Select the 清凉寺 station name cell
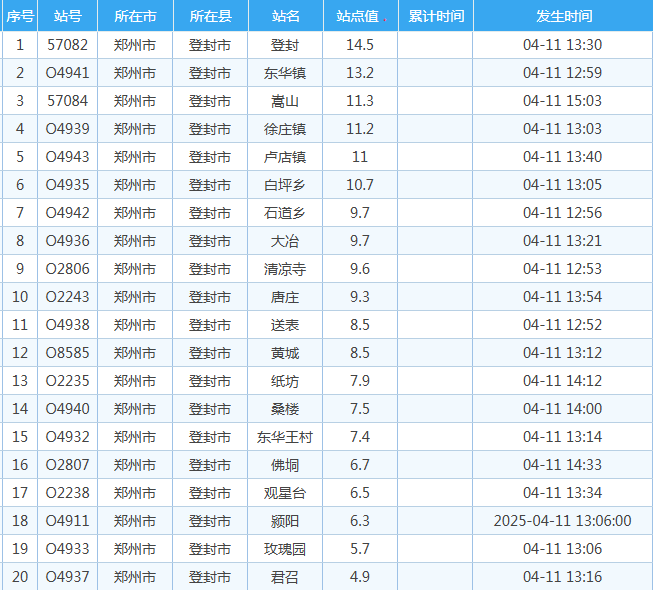Viewport: 653px width, 590px height. click(x=285, y=269)
